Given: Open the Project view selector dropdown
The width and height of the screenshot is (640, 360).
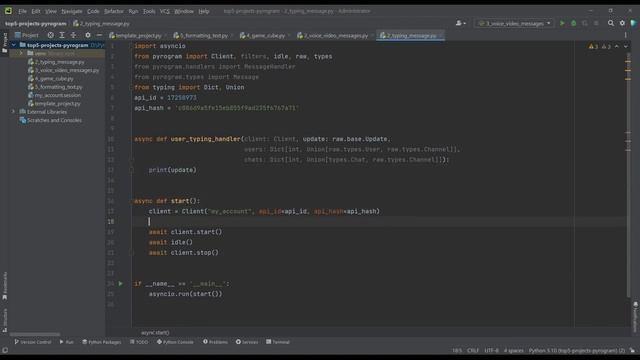Looking at the screenshot, I should point(27,36).
